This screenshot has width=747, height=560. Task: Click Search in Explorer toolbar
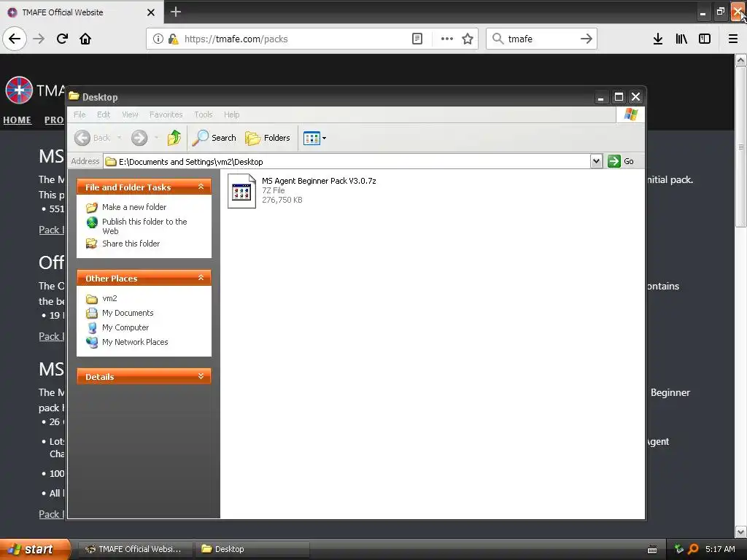[x=214, y=138]
